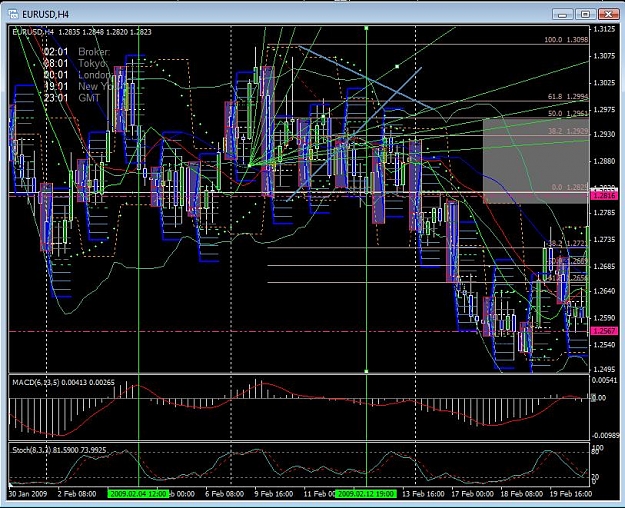Click the 18 Feb 08:00 time axis label

click(522, 494)
